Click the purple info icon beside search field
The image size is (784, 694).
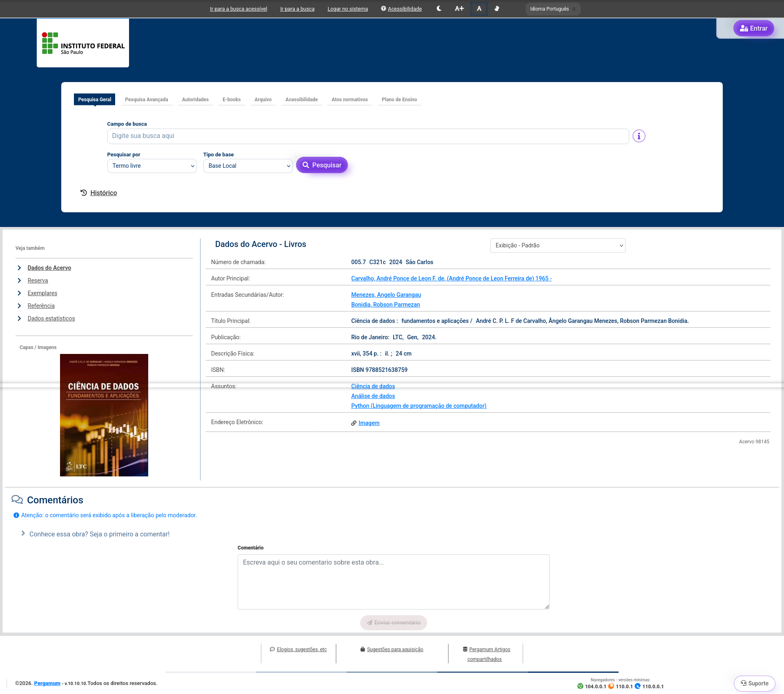pos(639,136)
